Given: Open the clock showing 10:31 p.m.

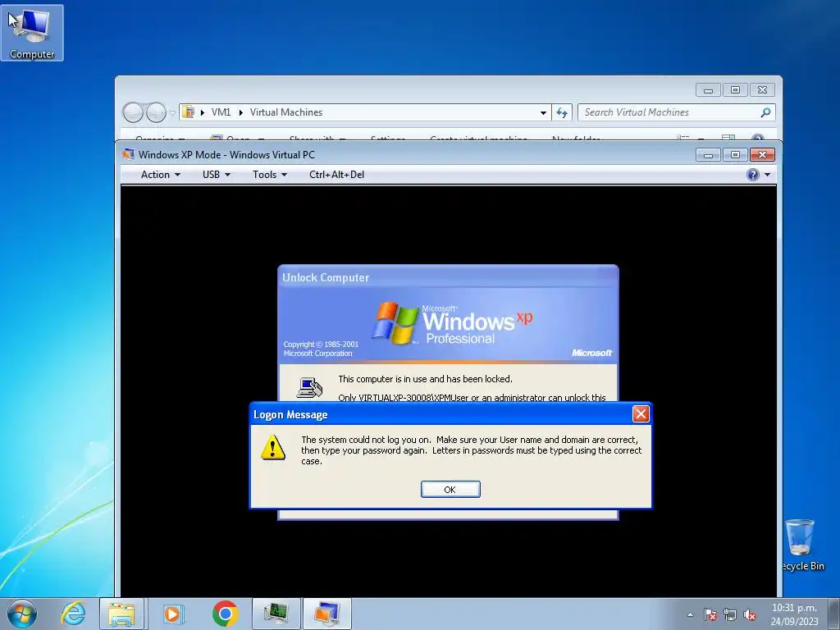Looking at the screenshot, I should [794, 614].
